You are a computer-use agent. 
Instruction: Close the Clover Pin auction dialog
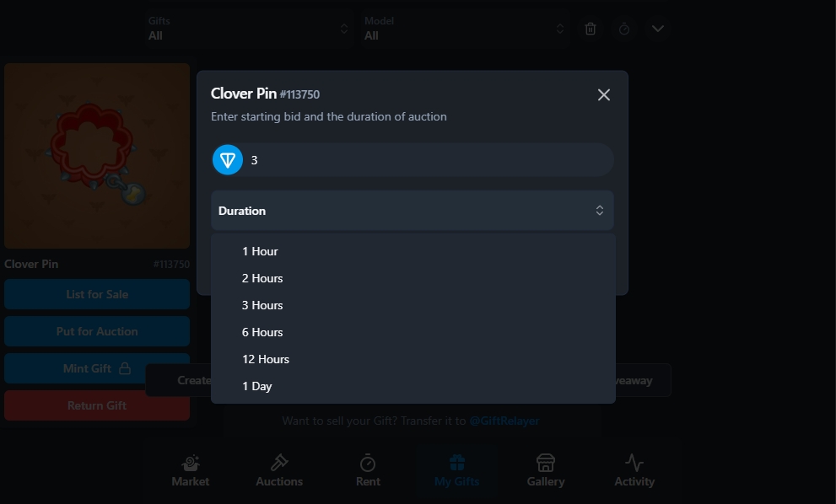click(603, 95)
